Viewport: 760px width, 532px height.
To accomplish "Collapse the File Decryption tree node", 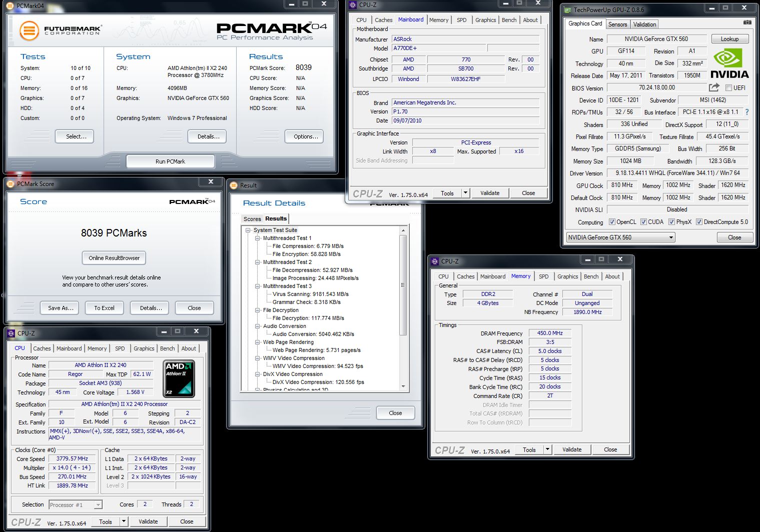I will tap(257, 310).
